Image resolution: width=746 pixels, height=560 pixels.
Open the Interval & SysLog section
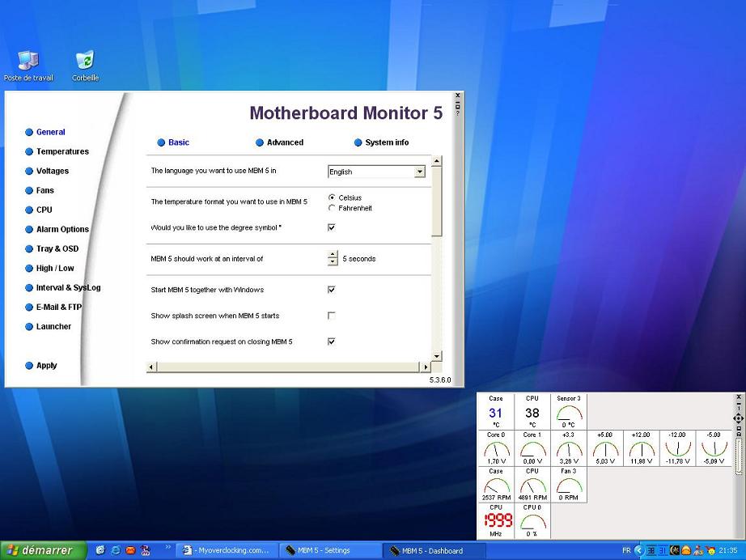(63, 288)
